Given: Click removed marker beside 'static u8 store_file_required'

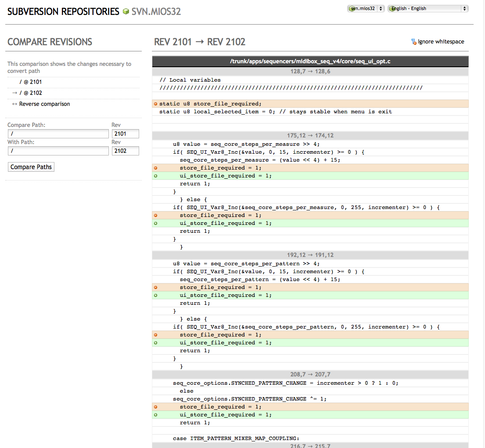Looking at the screenshot, I should (155, 104).
